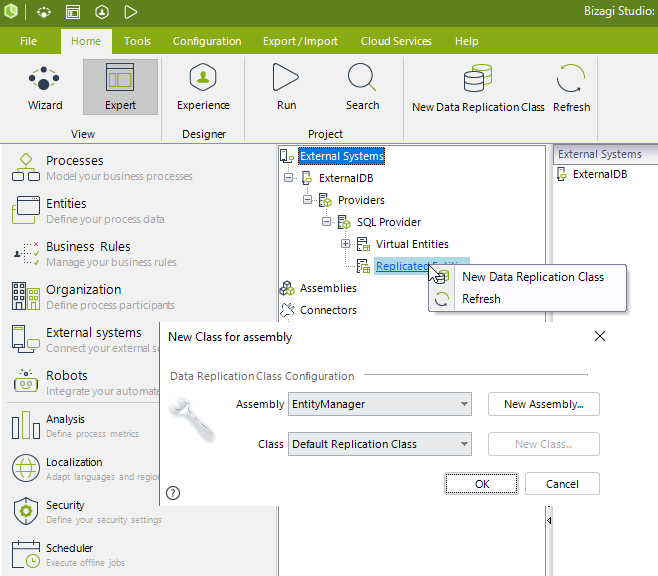This screenshot has height=576, width=658.
Task: Collapse the ExternalDB tree node
Action: click(288, 177)
